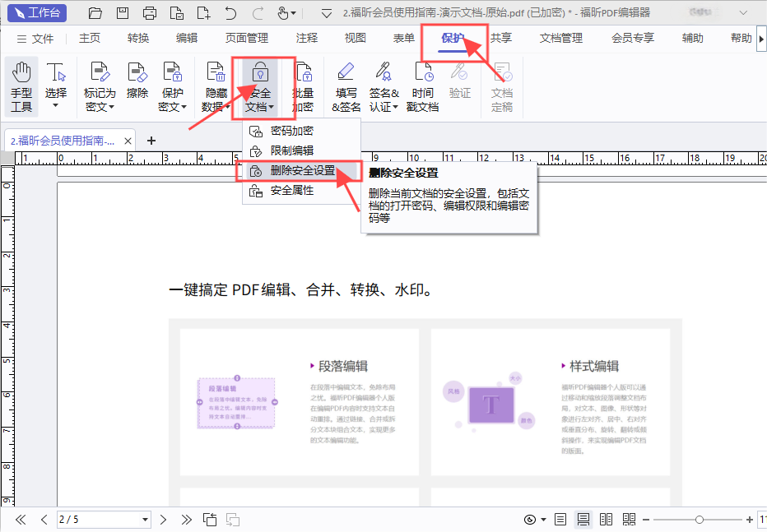767x532 pixels.
Task: Switch to continuous facing view
Action: click(629, 520)
